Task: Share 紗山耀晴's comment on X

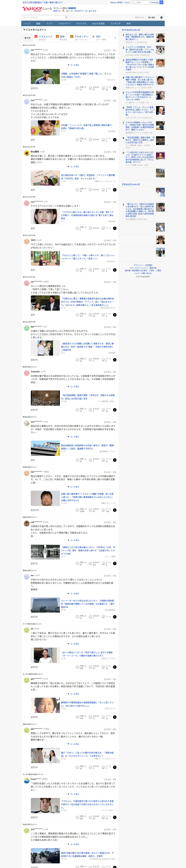Action: click(x=115, y=190)
